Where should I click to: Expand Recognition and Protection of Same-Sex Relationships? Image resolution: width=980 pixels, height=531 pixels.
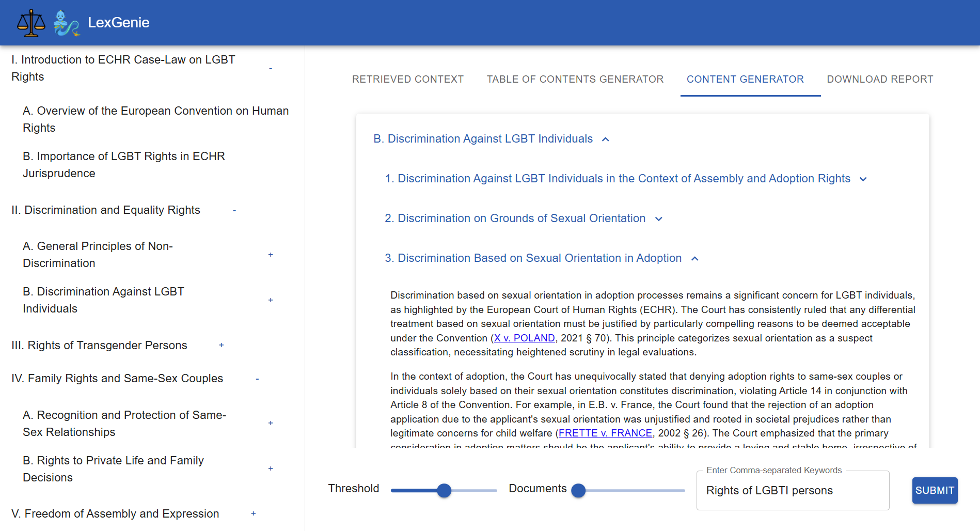coord(271,423)
